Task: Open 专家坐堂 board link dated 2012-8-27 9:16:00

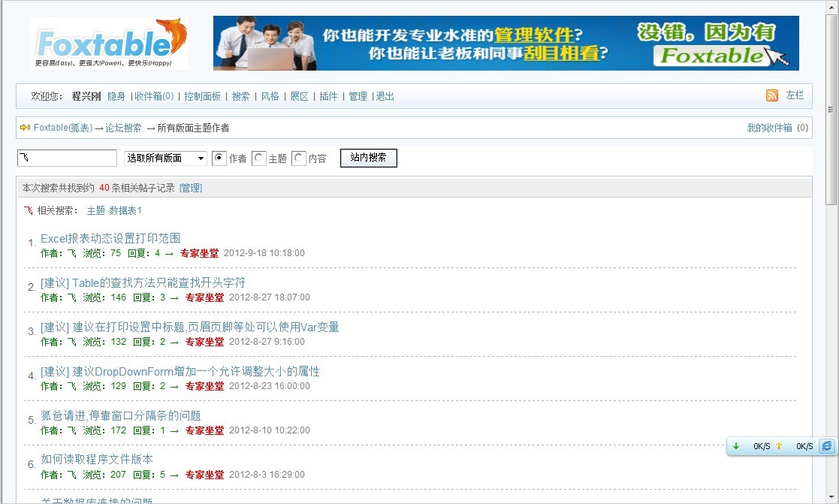Action: point(204,342)
